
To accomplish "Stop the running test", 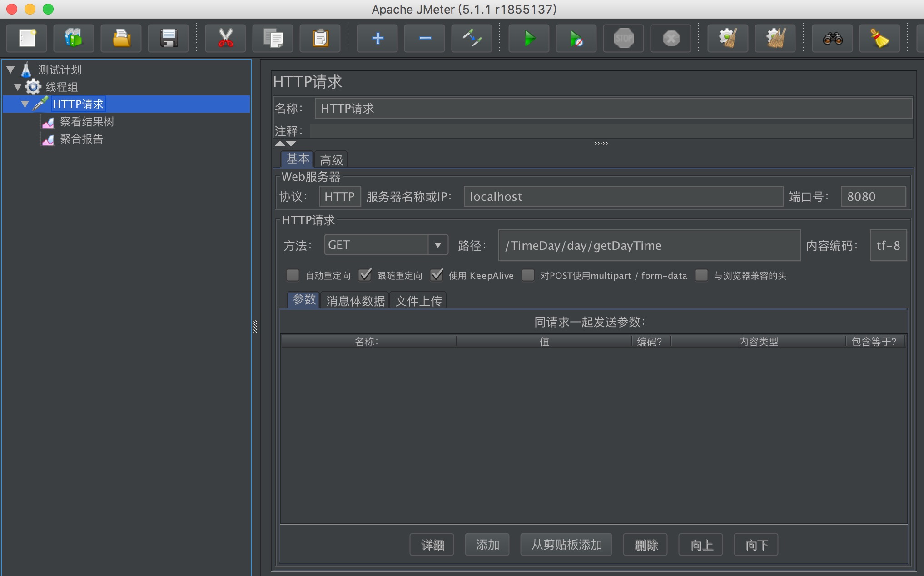I will click(x=624, y=38).
